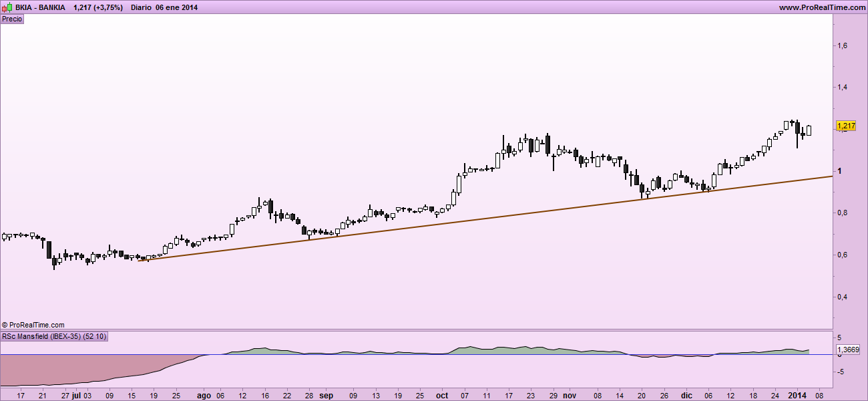The width and height of the screenshot is (868, 401).
Task: Select the BKIA - BANKIA ticker title
Action: tap(39, 7)
